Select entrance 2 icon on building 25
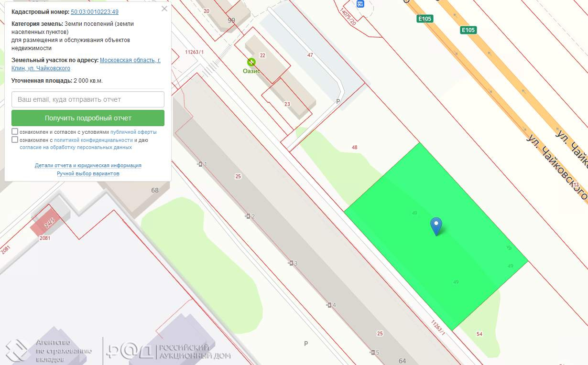 pyautogui.click(x=248, y=216)
